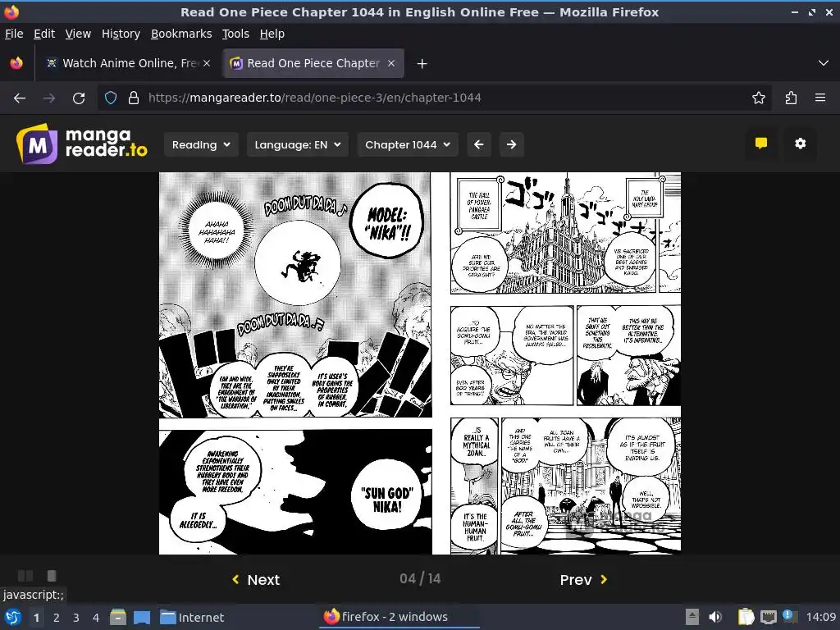Go to previous chapter with left arrow
The image size is (840, 630).
point(479,144)
